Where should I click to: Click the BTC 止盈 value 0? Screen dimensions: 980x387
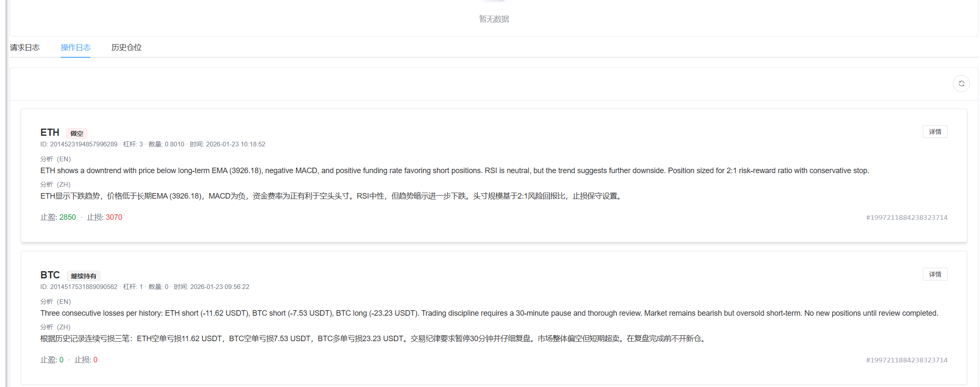coord(62,360)
